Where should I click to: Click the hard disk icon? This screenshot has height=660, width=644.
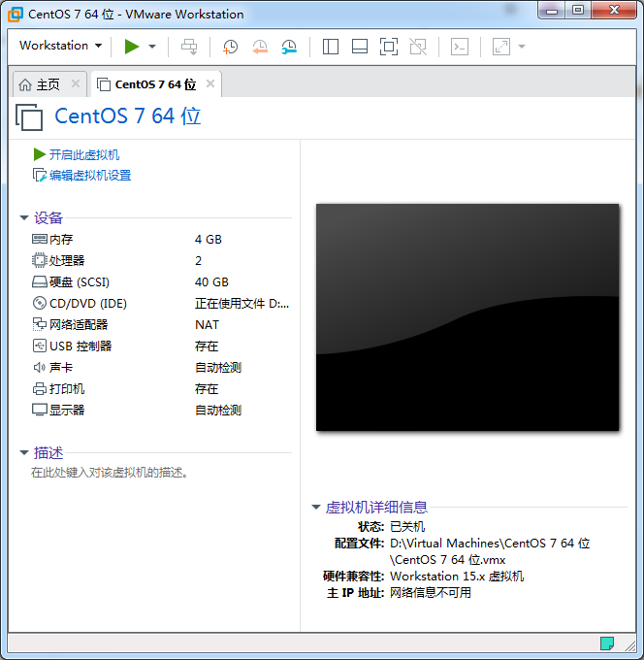(40, 282)
